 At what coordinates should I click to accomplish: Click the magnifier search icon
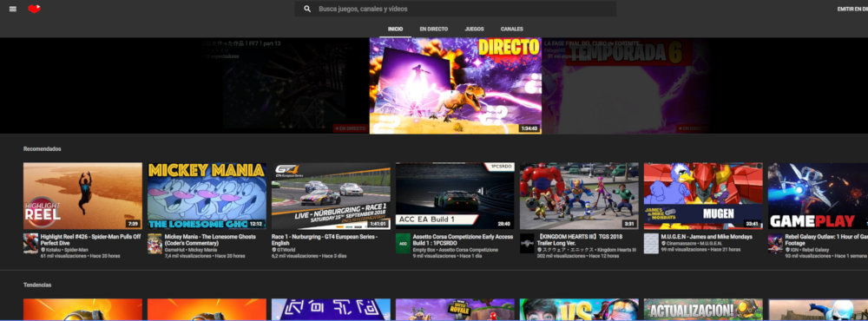click(307, 9)
